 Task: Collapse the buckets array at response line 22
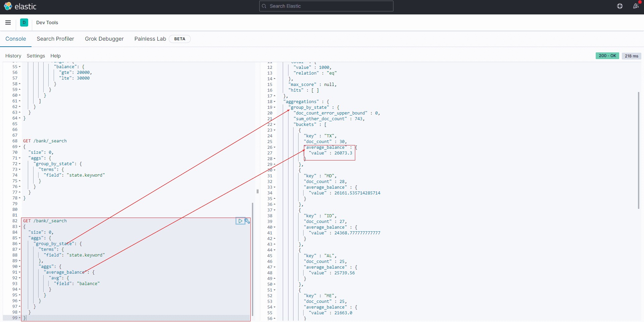(x=274, y=125)
